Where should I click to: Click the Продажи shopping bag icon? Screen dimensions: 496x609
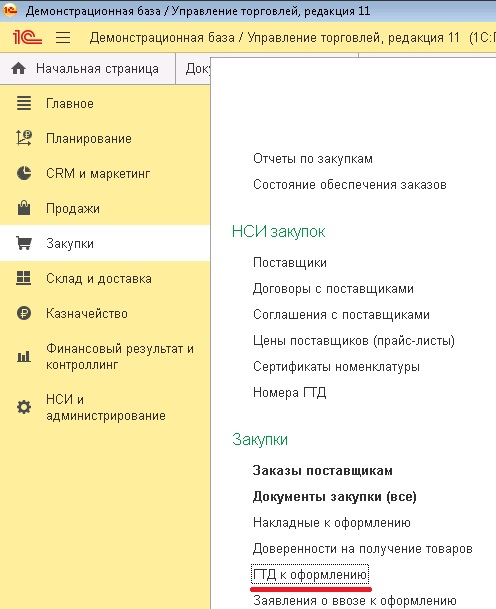coord(24,208)
